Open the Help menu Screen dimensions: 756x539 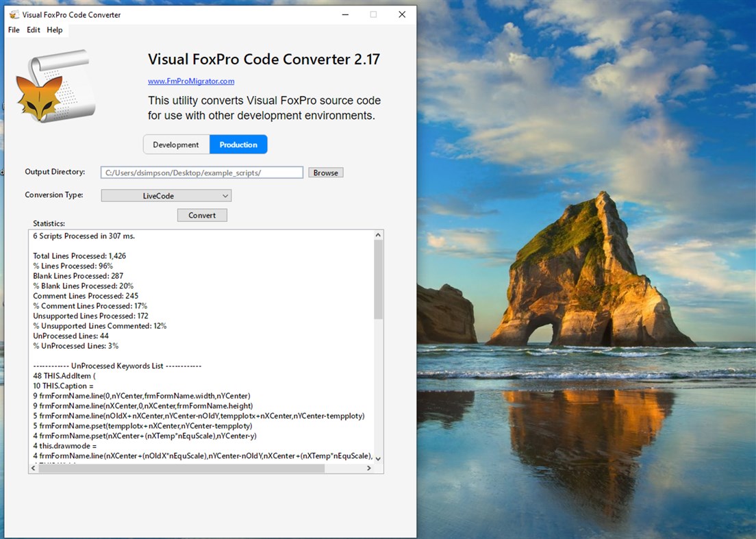[55, 30]
